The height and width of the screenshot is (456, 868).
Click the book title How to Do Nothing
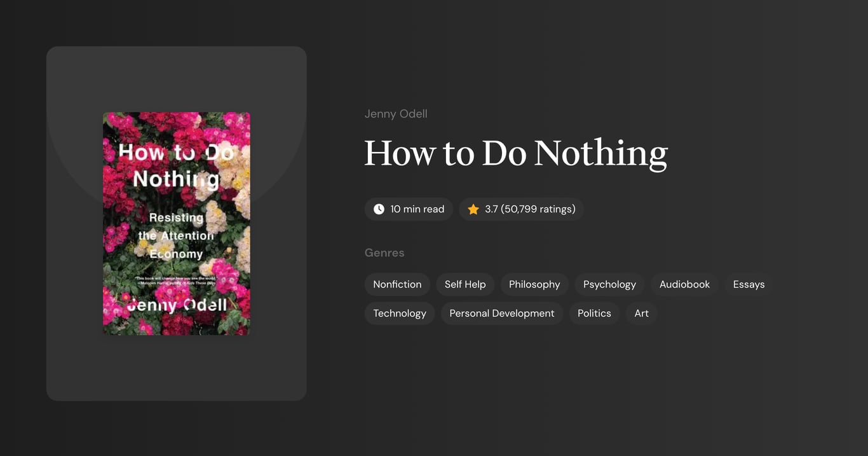click(515, 153)
